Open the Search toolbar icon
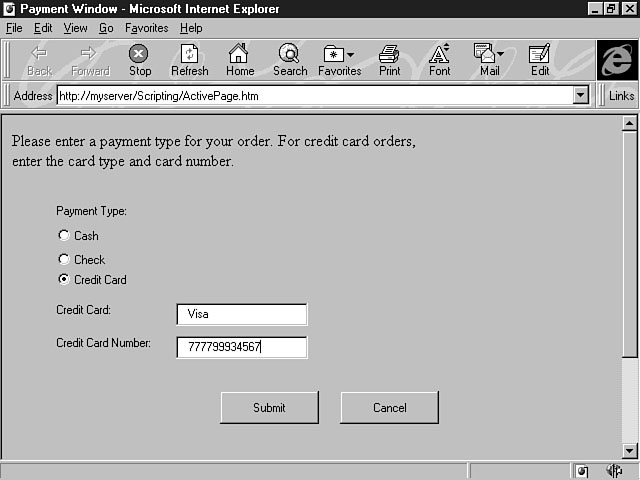Screen dimensions: 640x480 click(x=290, y=54)
